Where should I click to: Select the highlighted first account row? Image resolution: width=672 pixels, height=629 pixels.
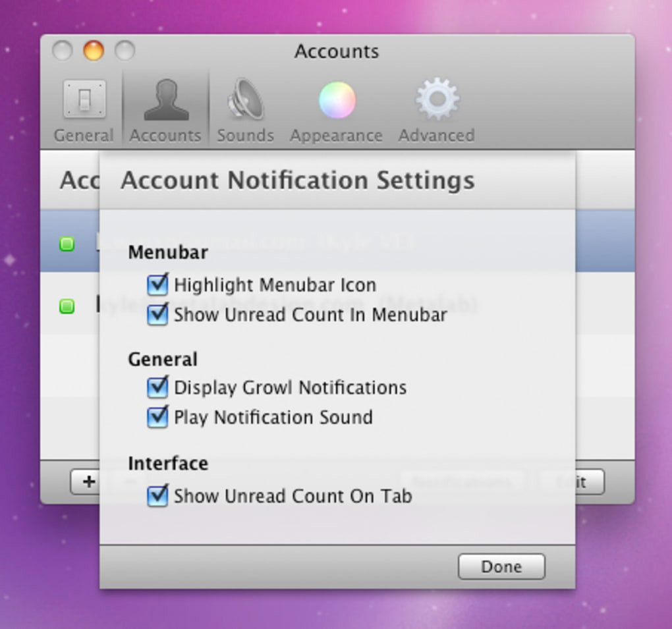coord(337,241)
